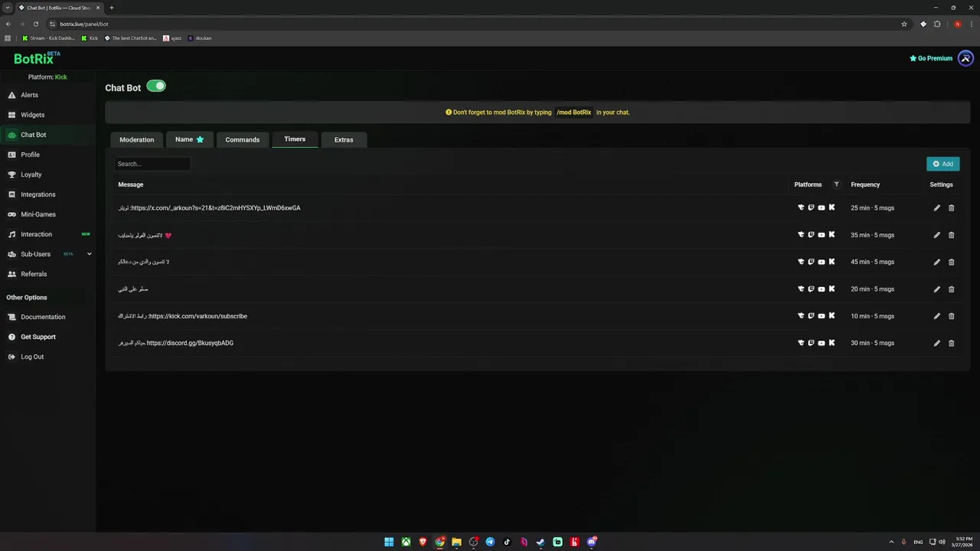Open the Interaction section
980x551 pixels.
click(x=47, y=234)
